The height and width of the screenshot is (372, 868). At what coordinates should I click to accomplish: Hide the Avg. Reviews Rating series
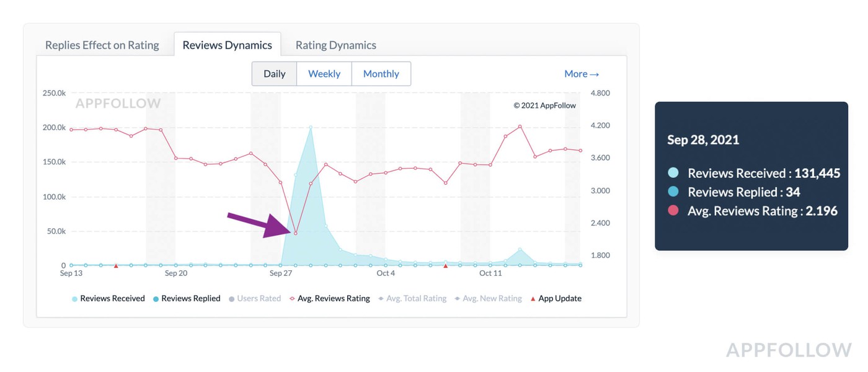(330, 299)
